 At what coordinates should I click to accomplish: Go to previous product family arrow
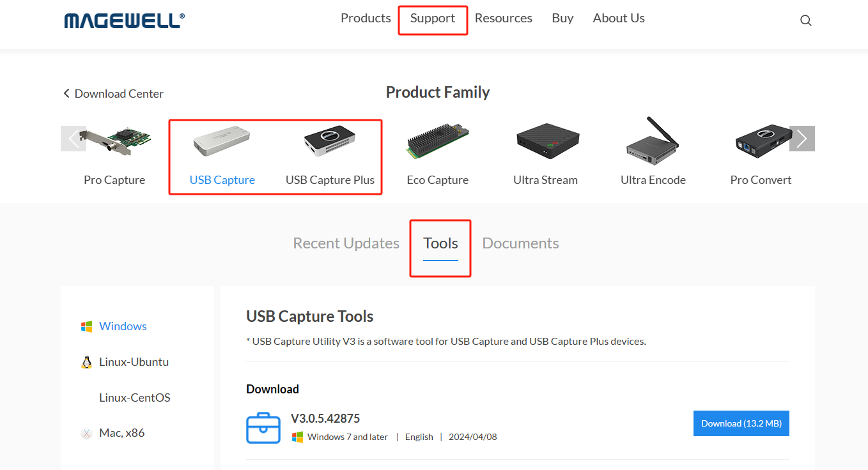click(74, 139)
